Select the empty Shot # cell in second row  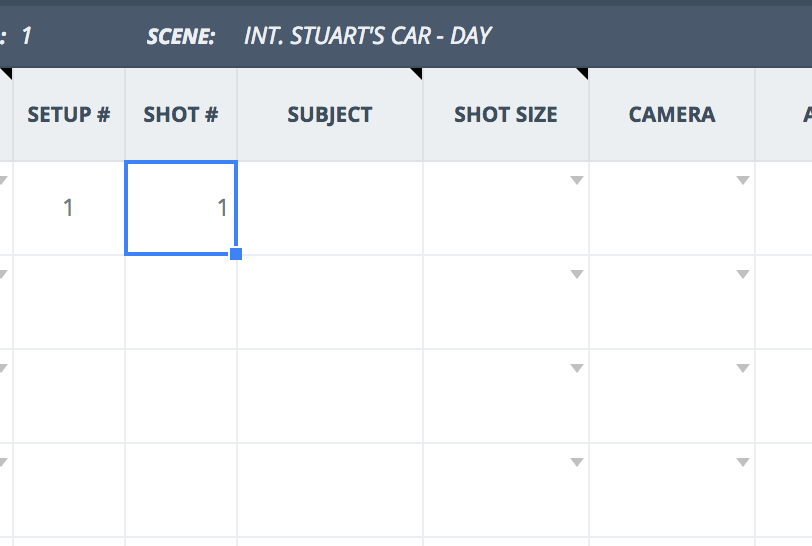181,302
